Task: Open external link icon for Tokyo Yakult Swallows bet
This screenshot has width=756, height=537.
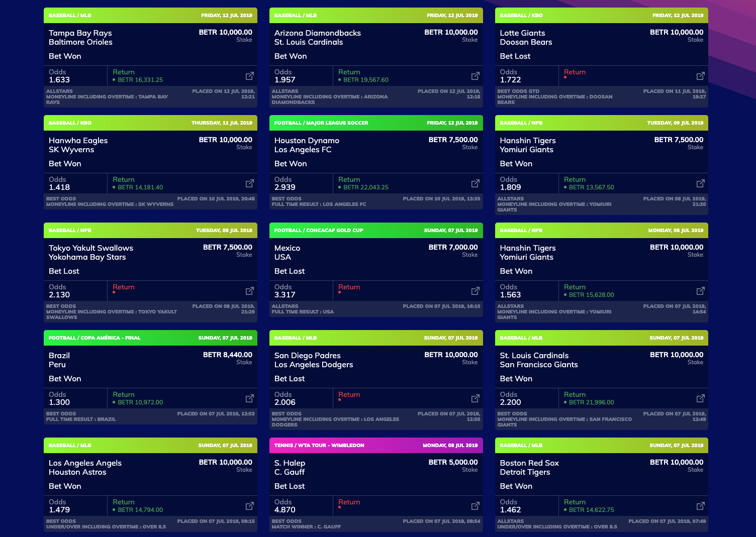Action: (x=250, y=291)
